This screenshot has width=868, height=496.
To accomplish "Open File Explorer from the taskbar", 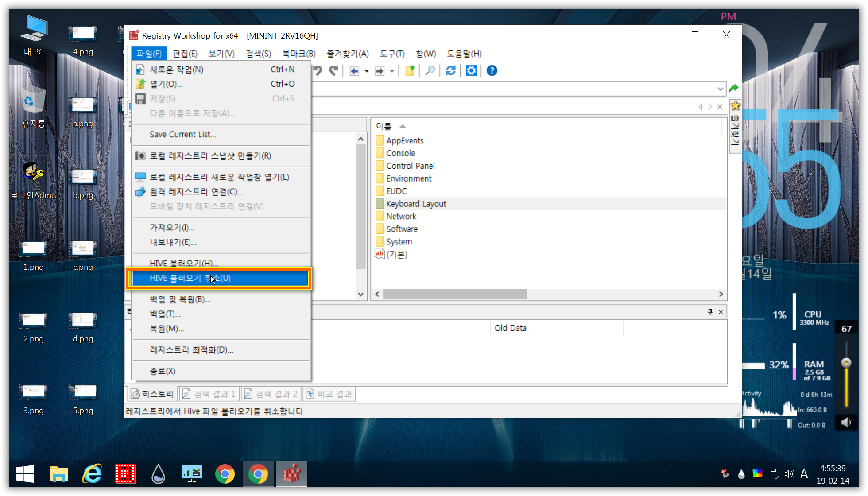I will (58, 474).
